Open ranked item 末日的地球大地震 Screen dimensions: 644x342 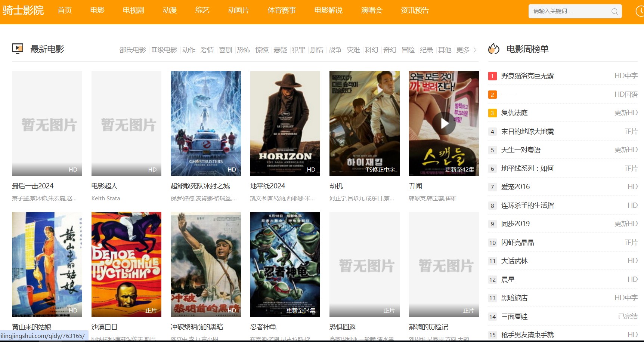pyautogui.click(x=527, y=132)
